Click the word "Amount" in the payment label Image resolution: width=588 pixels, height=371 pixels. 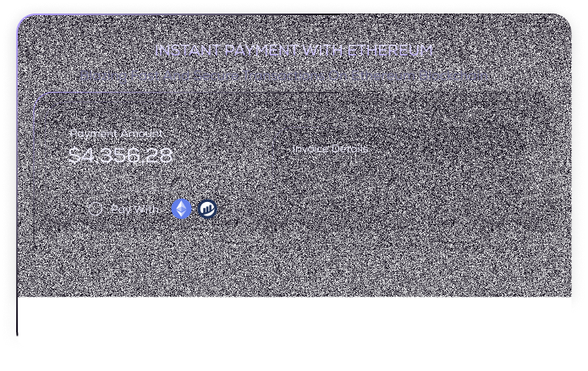tap(141, 134)
